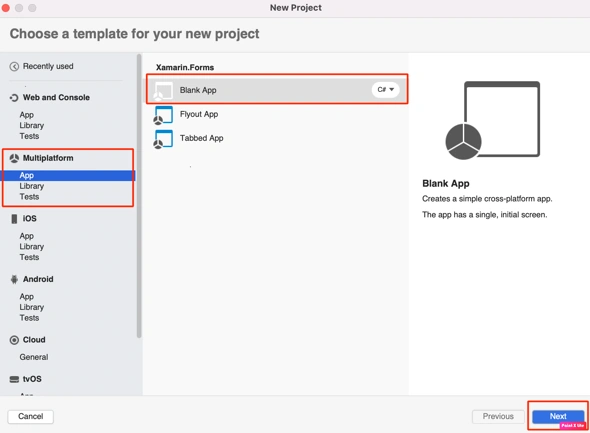Choose Tests under Android
590x433 pixels.
29,318
